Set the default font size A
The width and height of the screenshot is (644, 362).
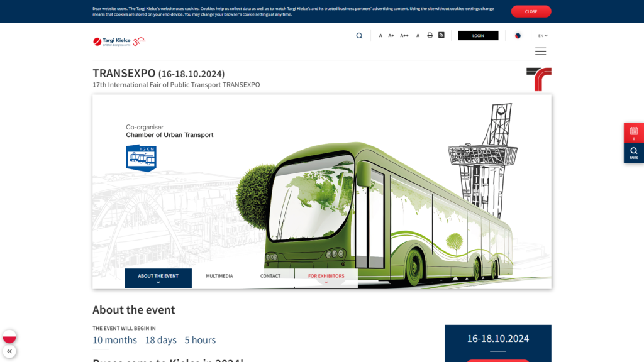coord(380,36)
